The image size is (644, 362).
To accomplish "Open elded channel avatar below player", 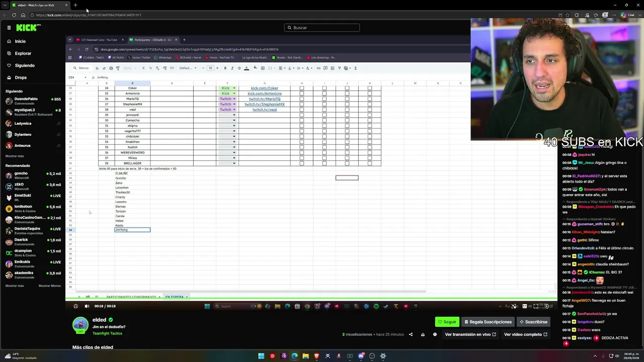I will pos(80,325).
